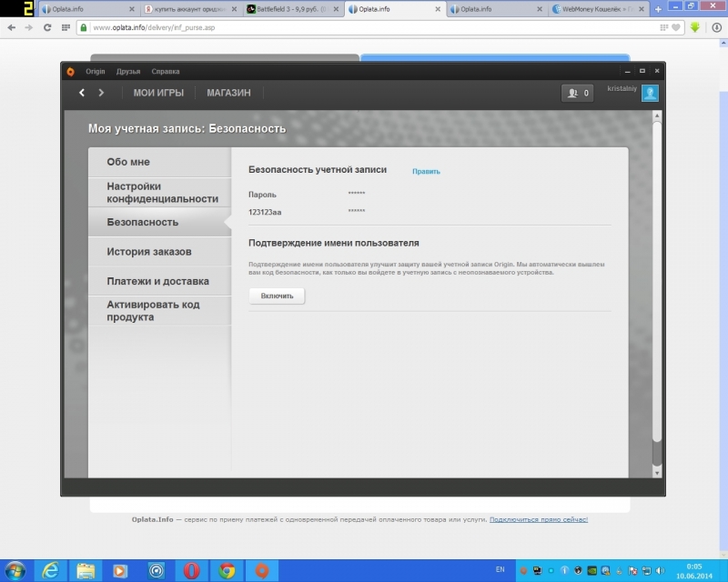
Task: Open Chrome from the taskbar
Action: (227, 571)
